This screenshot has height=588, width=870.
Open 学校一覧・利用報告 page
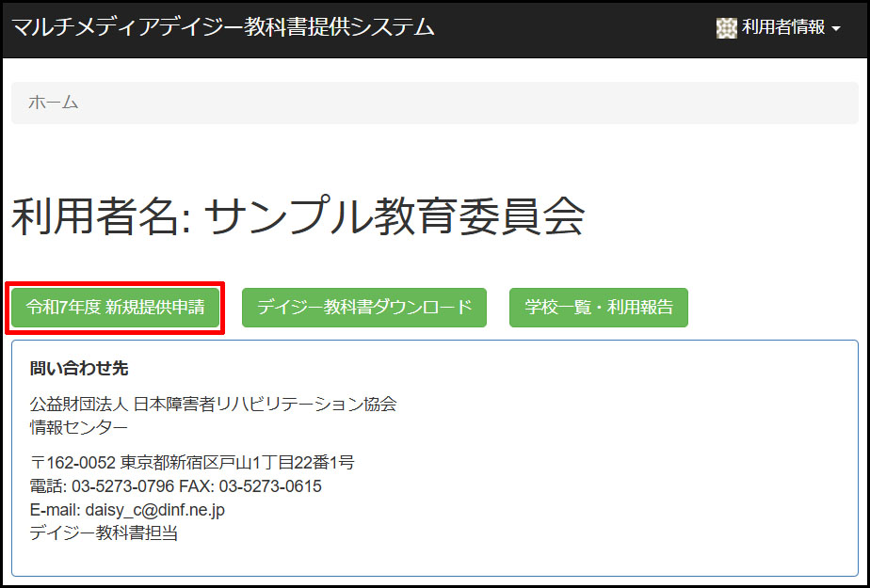coord(598,308)
